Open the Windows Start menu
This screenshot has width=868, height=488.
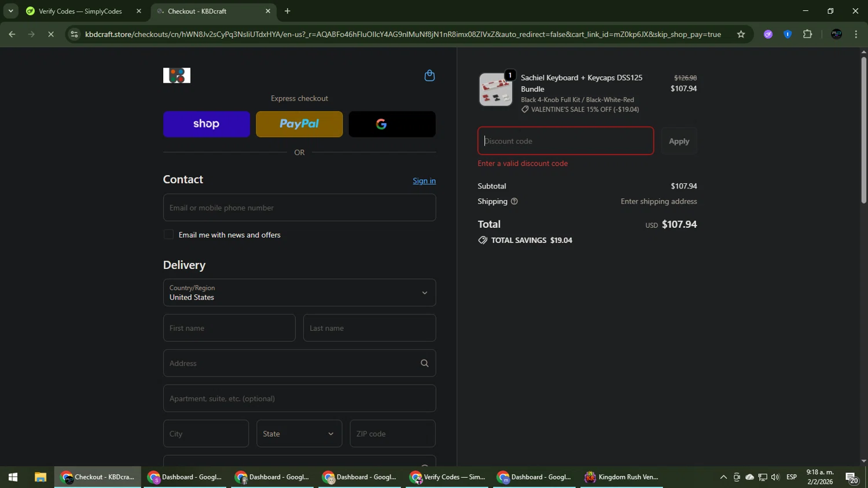click(x=13, y=477)
